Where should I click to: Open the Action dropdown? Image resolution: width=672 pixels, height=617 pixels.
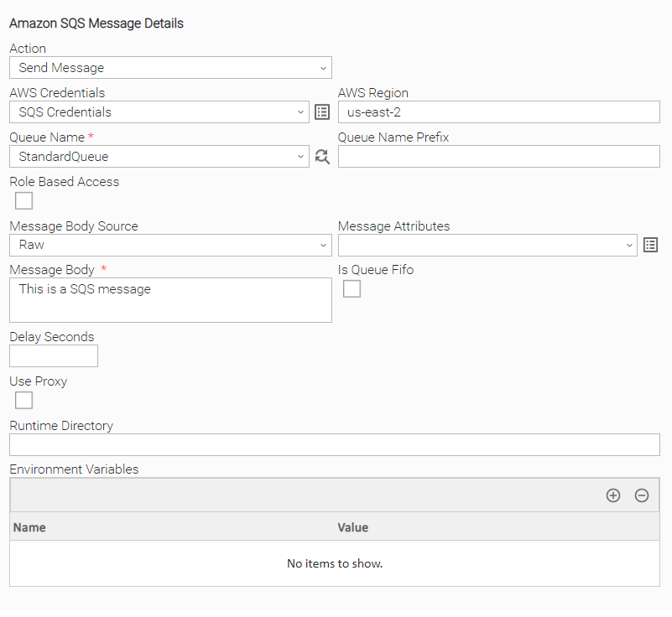tap(170, 68)
